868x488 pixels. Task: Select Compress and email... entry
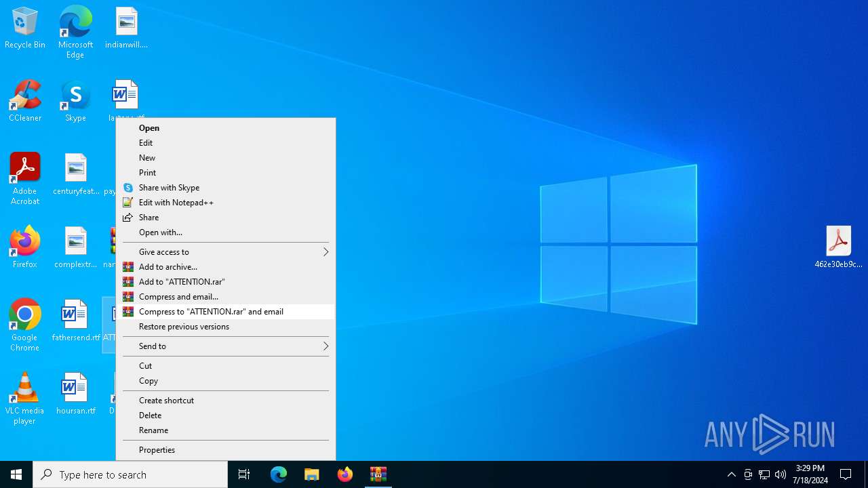pyautogui.click(x=226, y=297)
